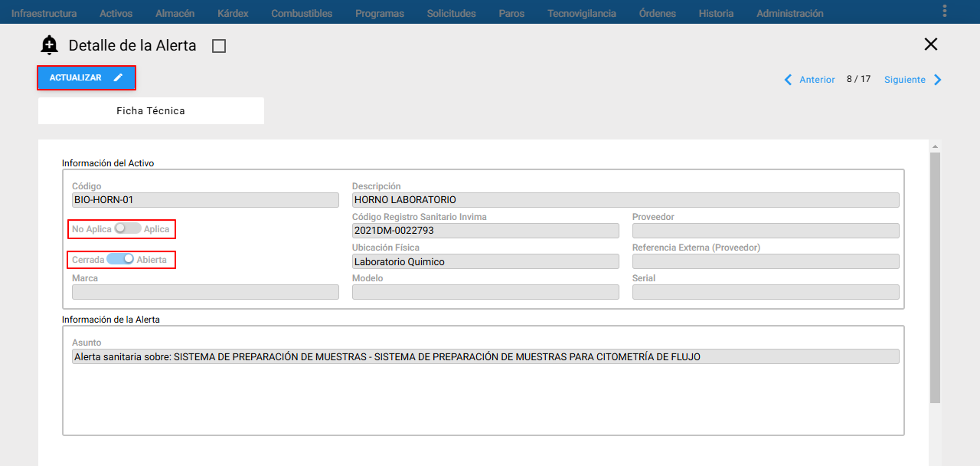Click the Cerrada label by the switch

[x=88, y=260]
